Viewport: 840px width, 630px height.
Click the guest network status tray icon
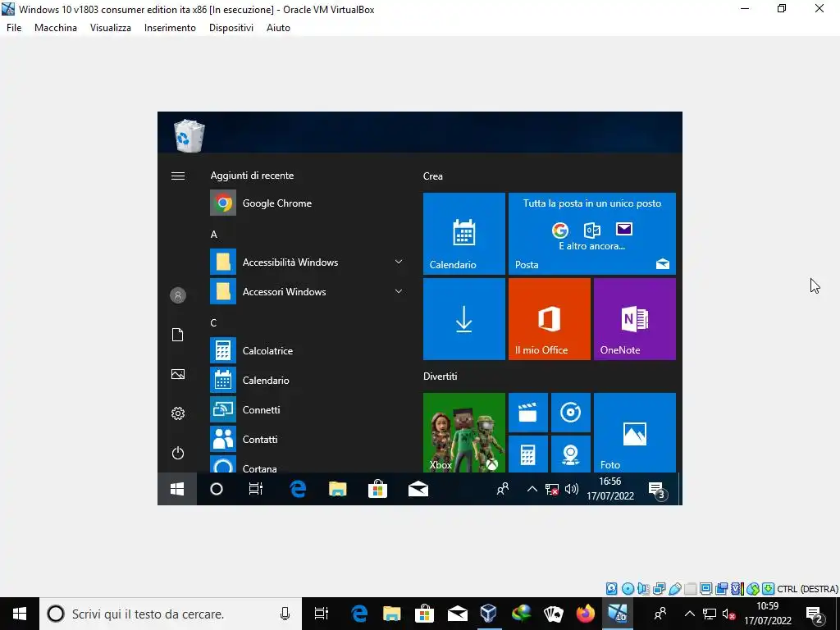[552, 489]
